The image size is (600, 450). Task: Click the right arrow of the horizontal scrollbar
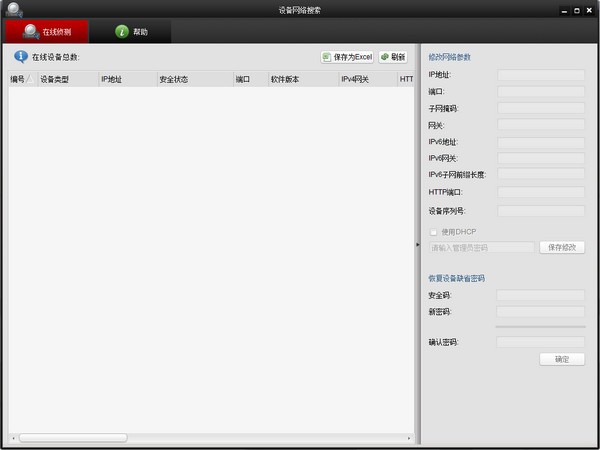pyautogui.click(x=410, y=438)
